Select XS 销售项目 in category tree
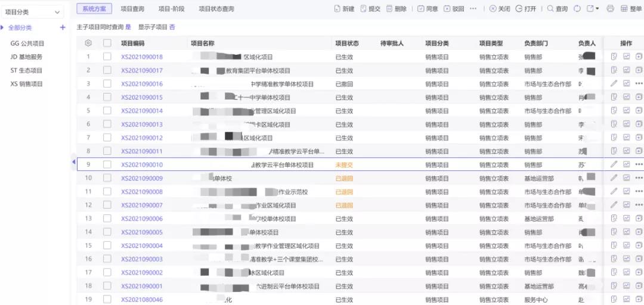Screen dimensions: 644x305 tap(27, 84)
